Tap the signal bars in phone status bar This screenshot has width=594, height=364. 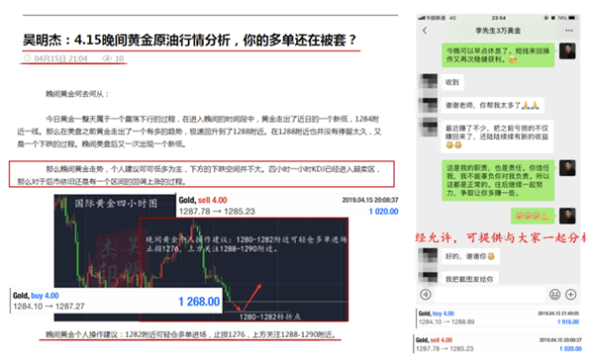(422, 18)
